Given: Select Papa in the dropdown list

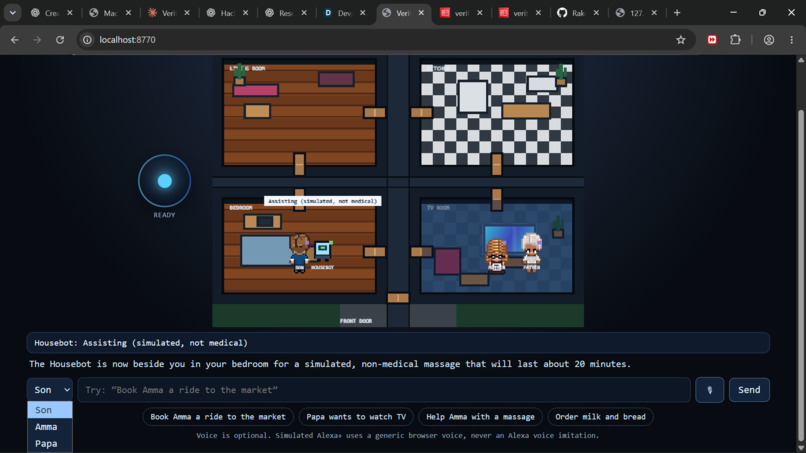Looking at the screenshot, I should (49, 443).
